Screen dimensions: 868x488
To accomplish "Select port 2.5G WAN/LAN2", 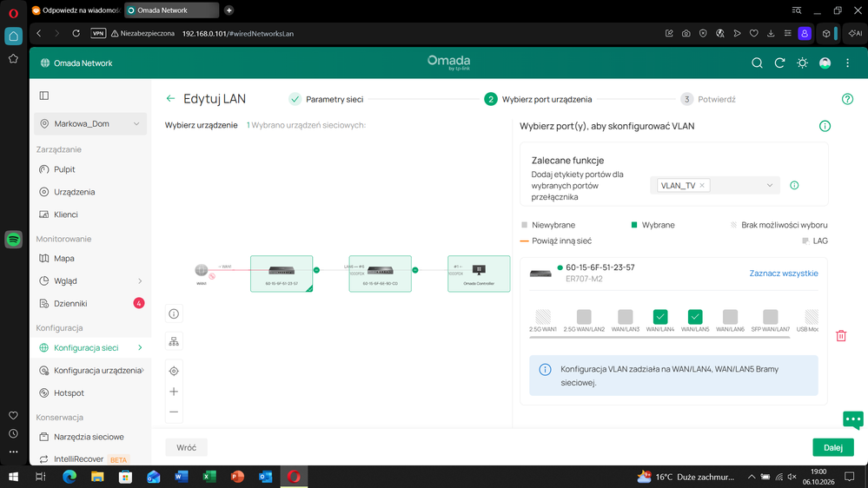I will click(584, 316).
